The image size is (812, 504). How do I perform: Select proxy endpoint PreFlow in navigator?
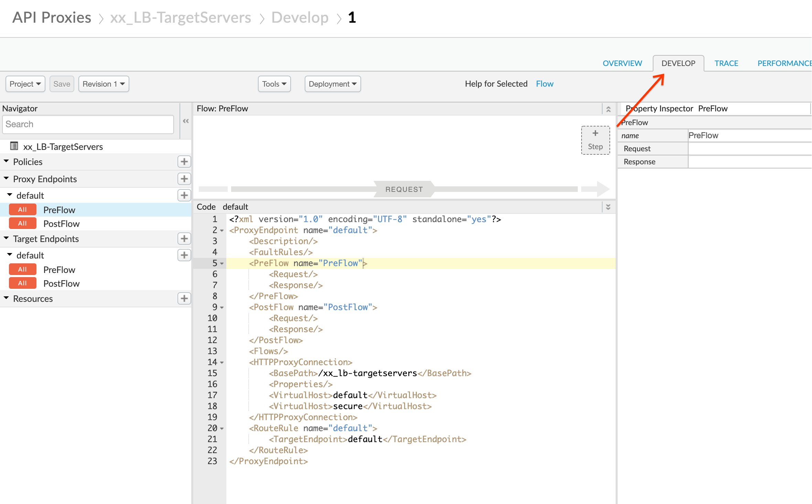(x=59, y=210)
